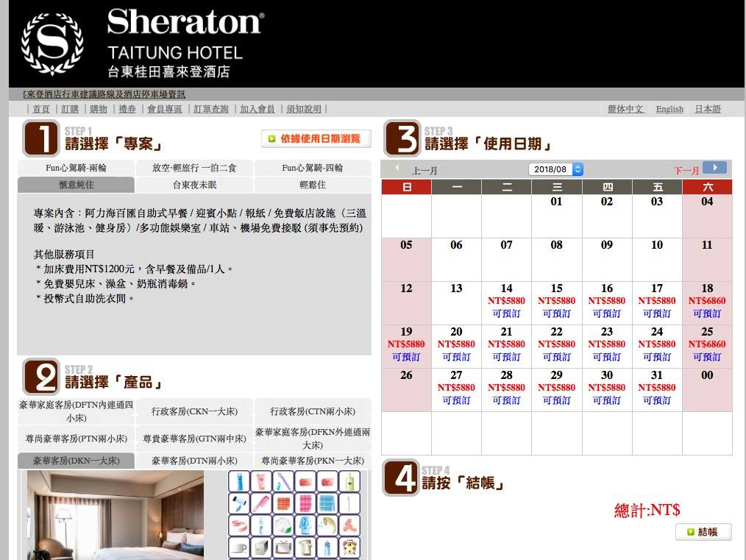Click the 依據使用日期瀏覽 button
This screenshot has width=746, height=560.
click(x=316, y=138)
